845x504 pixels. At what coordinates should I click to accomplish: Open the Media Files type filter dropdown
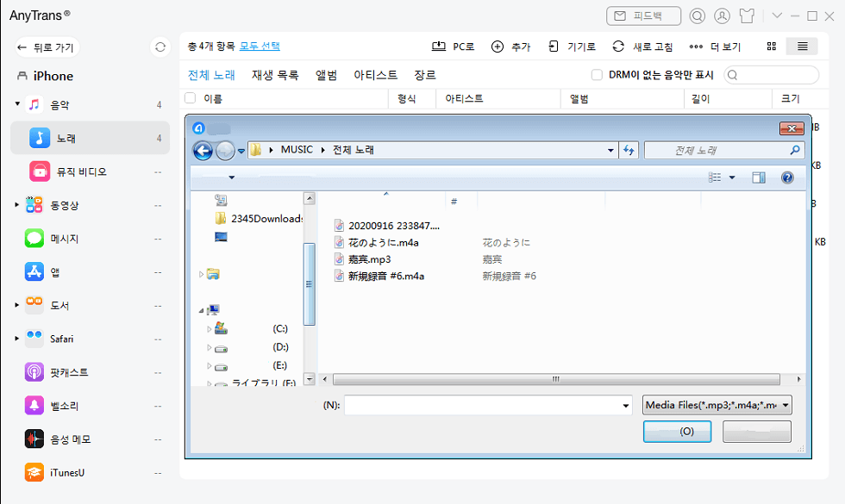(717, 405)
